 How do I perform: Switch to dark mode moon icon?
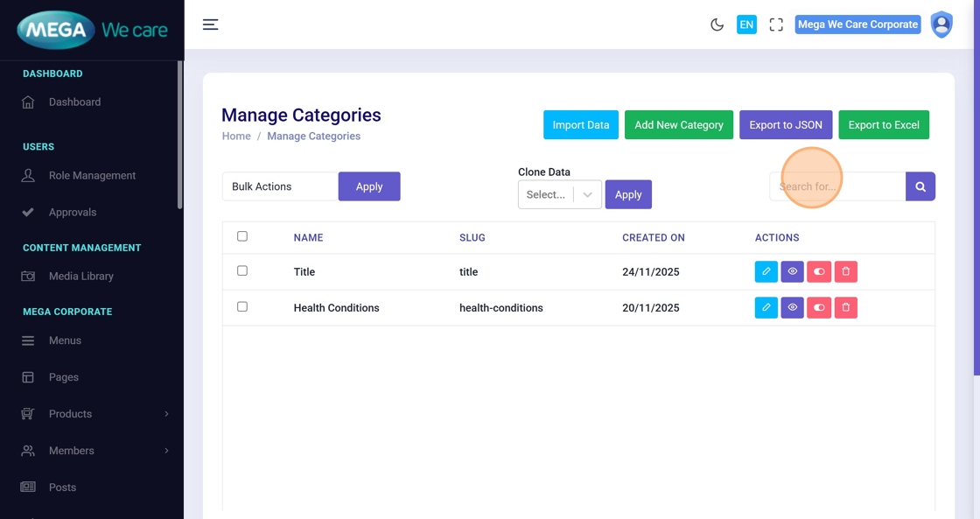tap(717, 25)
